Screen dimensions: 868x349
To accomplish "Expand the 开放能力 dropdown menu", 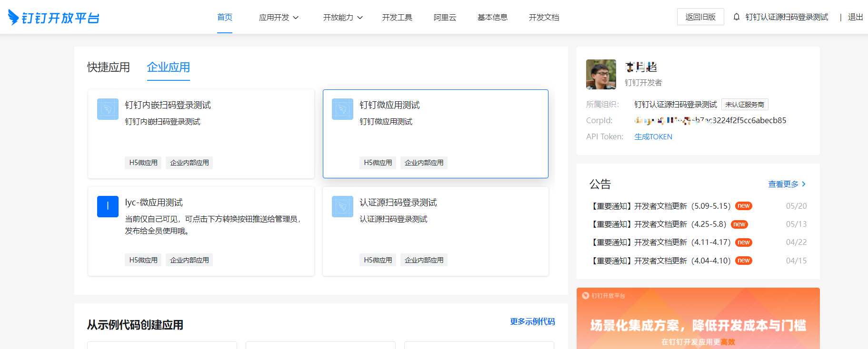I will pyautogui.click(x=343, y=18).
